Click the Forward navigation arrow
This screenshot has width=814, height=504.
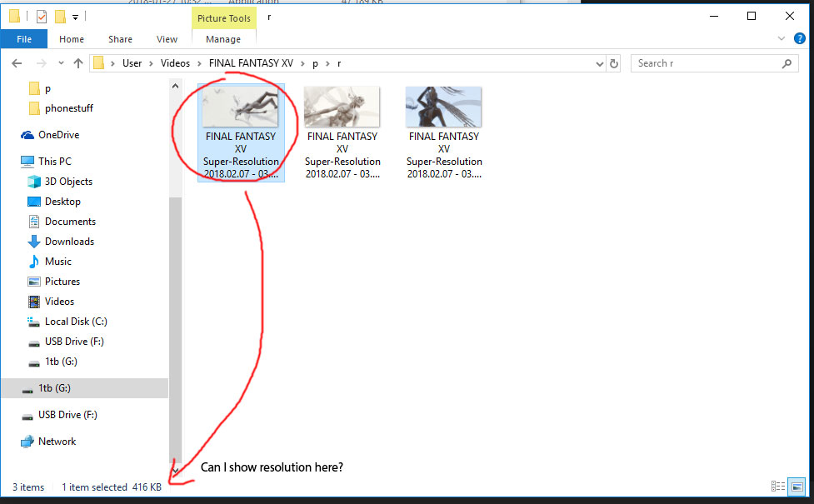click(x=41, y=63)
